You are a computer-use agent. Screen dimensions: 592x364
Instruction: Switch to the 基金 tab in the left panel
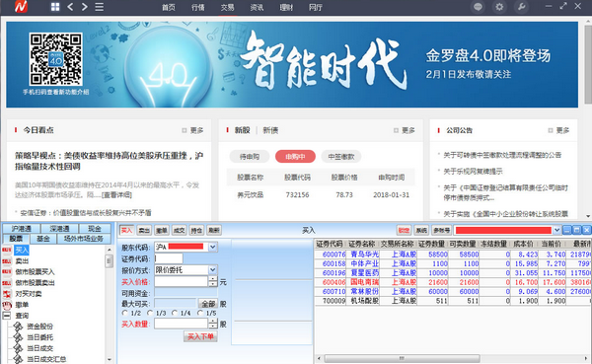coord(43,239)
